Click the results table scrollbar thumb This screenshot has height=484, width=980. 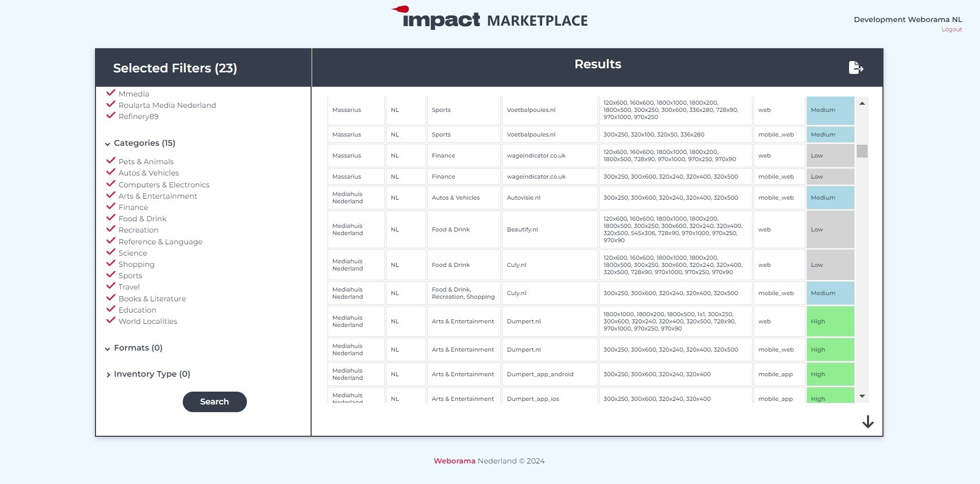tap(862, 151)
